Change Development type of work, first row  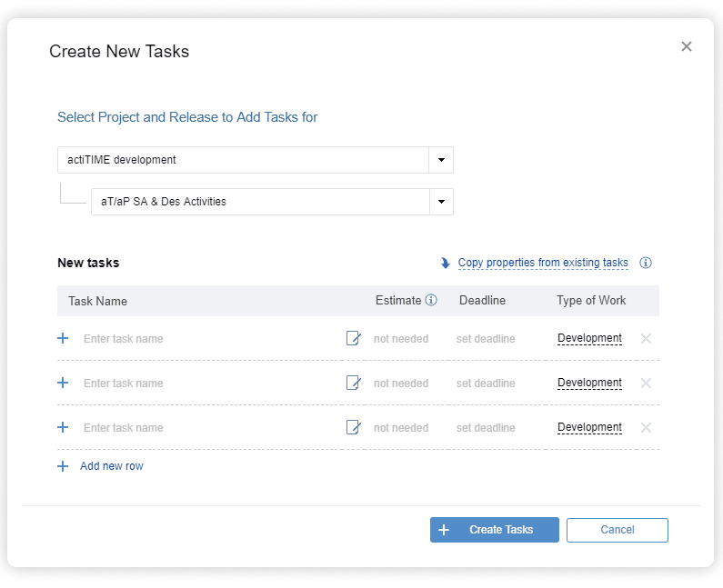589,338
